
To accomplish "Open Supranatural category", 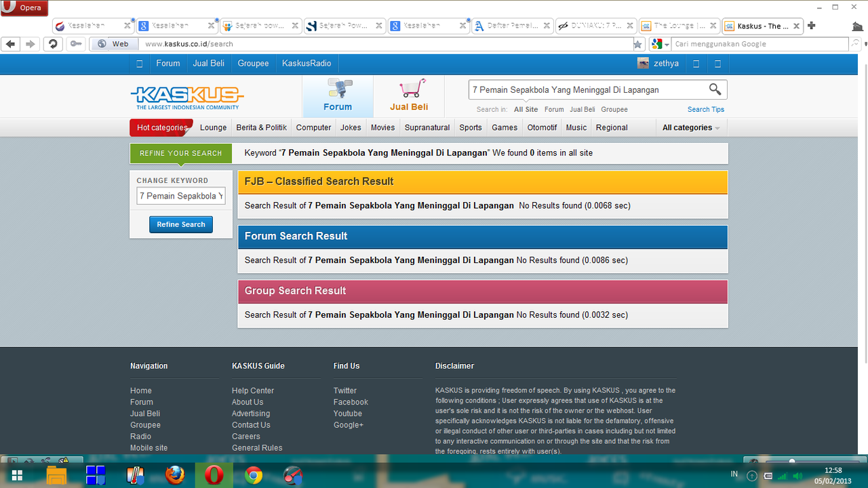I will click(427, 127).
